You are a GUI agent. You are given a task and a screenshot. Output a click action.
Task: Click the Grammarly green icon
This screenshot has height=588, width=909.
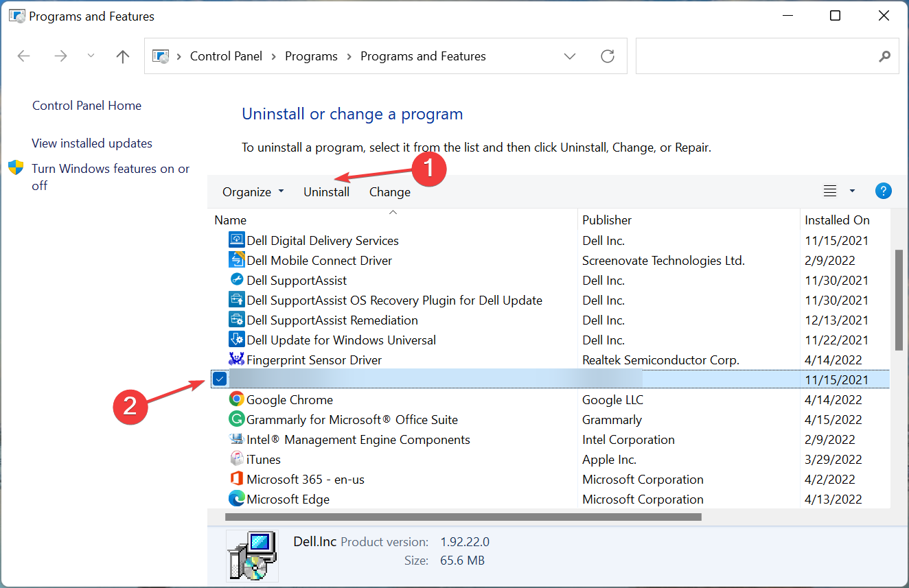[x=236, y=419]
